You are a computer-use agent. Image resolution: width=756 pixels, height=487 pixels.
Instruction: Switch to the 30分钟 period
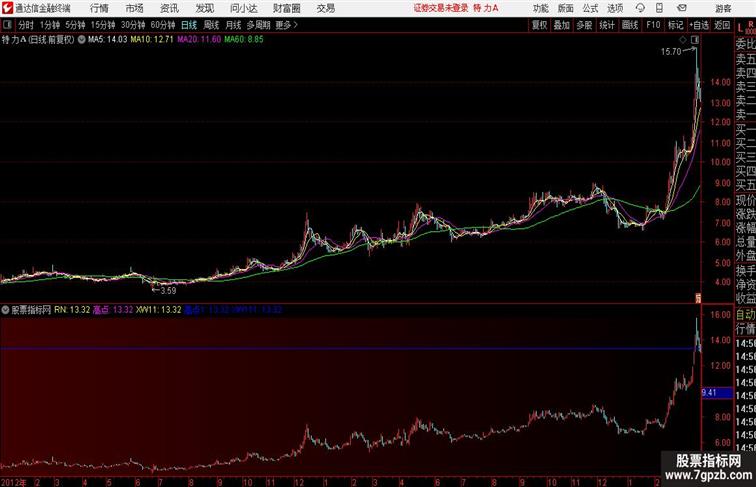133,25
